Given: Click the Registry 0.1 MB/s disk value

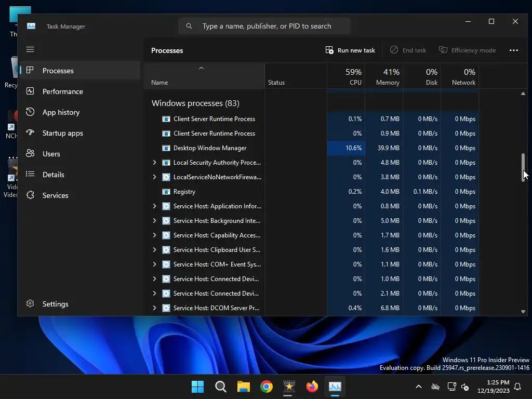Looking at the screenshot, I should tap(425, 192).
